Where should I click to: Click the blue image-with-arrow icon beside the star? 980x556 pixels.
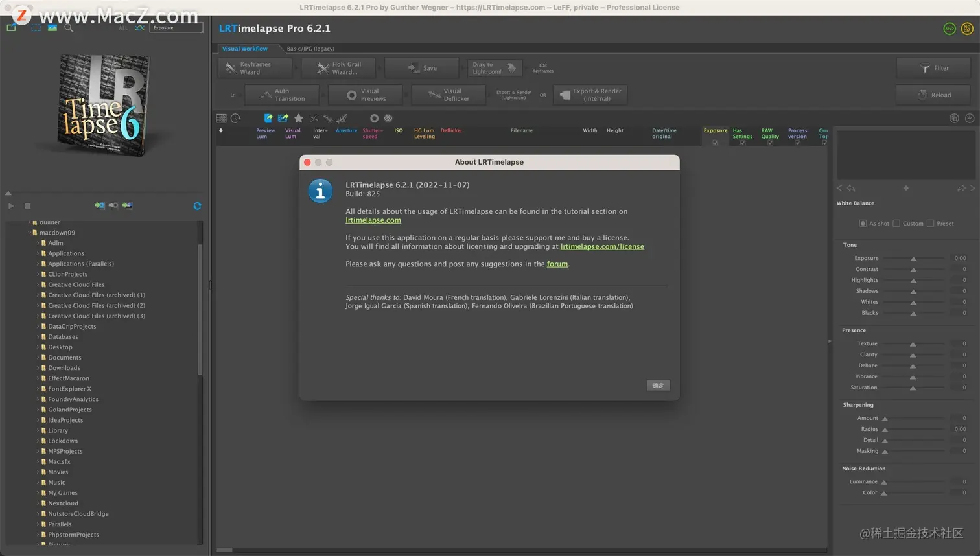click(283, 118)
